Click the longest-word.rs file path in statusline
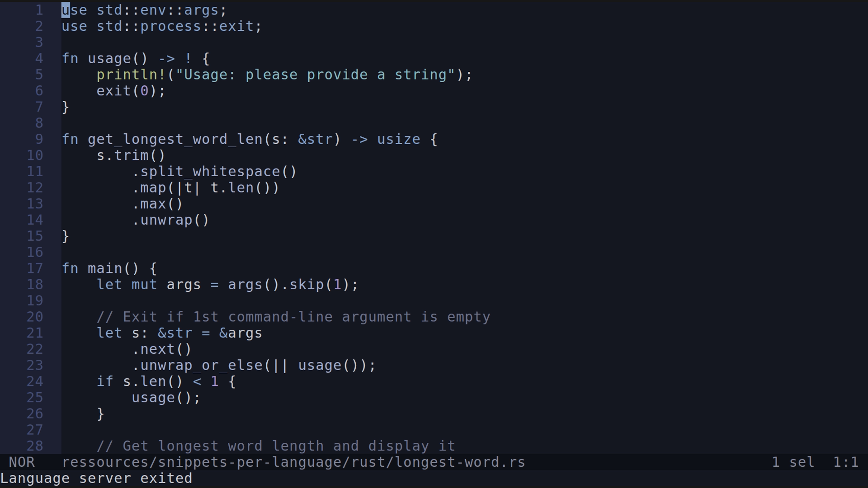This screenshot has width=868, height=488. click(x=293, y=462)
